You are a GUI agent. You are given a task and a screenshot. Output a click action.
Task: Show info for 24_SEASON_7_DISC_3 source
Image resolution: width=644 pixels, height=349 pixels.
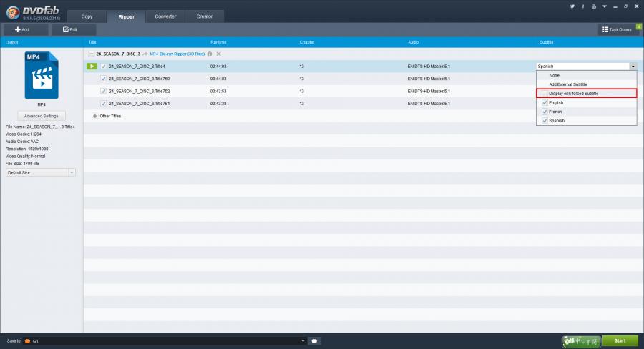210,54
